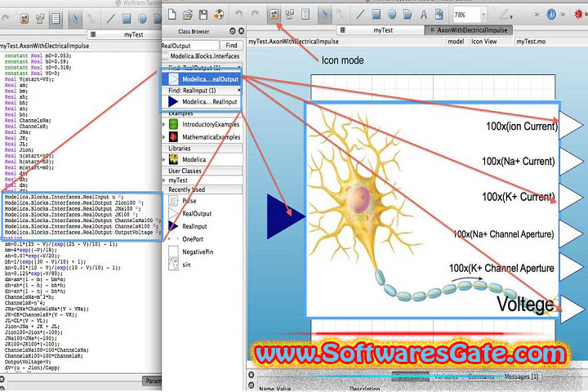The height and width of the screenshot is (392, 588).
Task: Click the MathematicaExamples red icon
Action: 173,137
